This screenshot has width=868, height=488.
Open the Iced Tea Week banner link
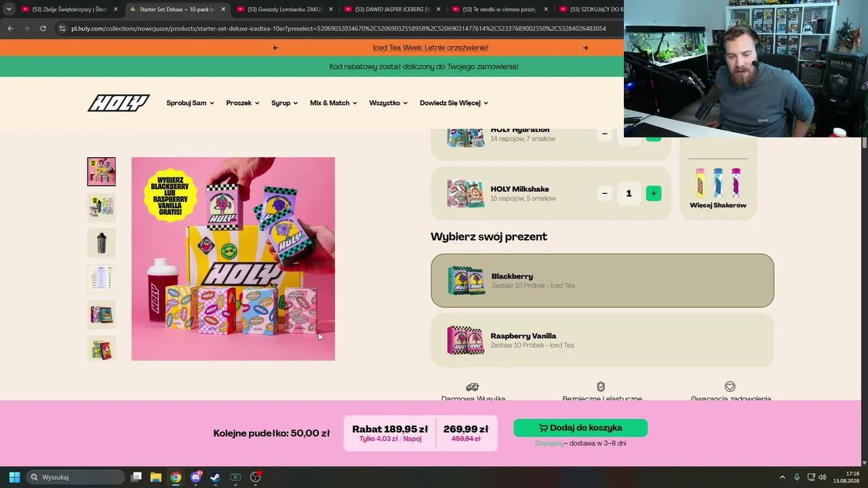point(431,48)
